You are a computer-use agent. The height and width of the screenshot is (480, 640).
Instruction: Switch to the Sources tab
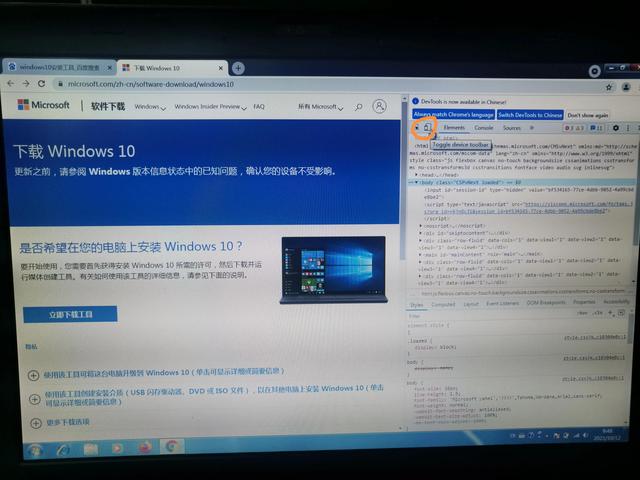[512, 128]
